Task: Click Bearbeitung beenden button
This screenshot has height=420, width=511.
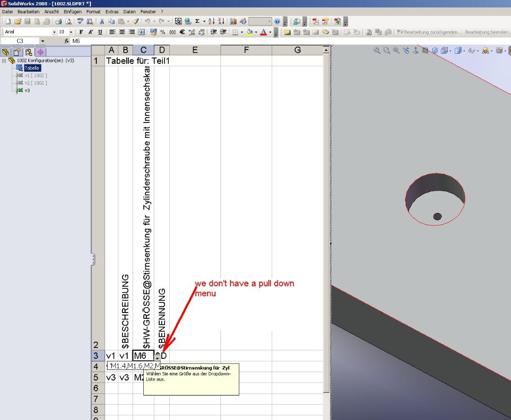Action: point(488,32)
